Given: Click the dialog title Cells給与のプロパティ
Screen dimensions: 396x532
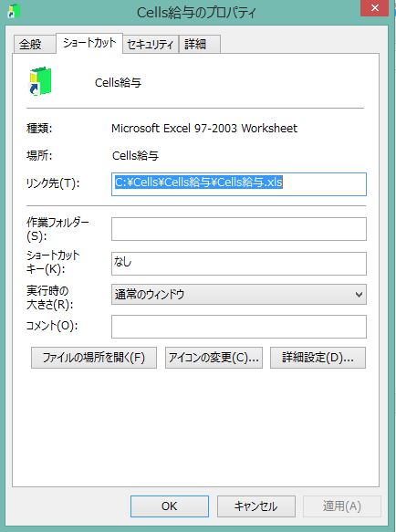Looking at the screenshot, I should [x=196, y=12].
